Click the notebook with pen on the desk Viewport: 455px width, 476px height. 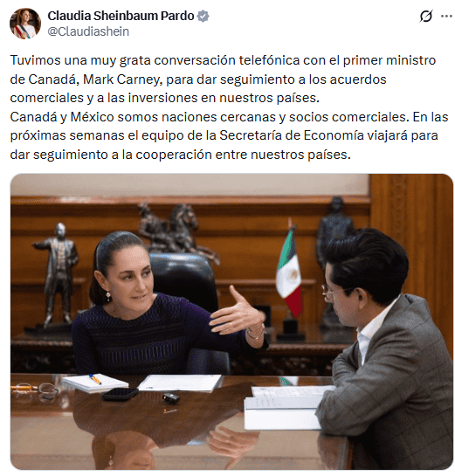pyautogui.click(x=94, y=383)
